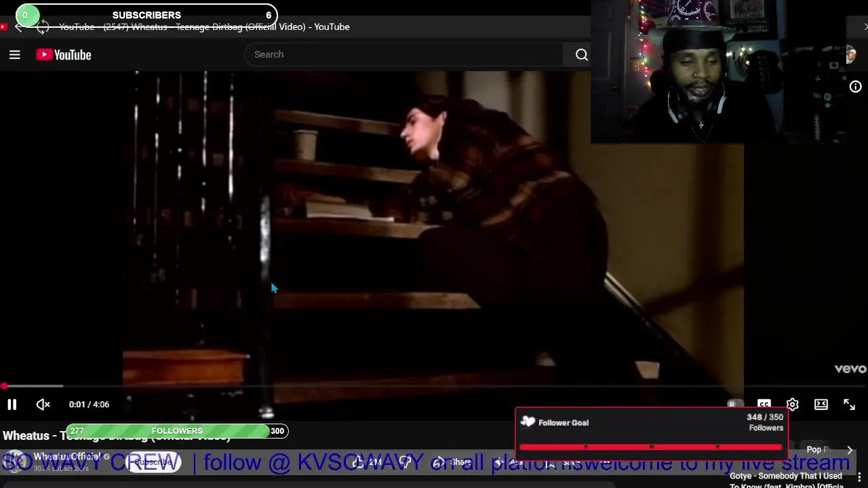Go to YouTube home via logo
This screenshot has height=488, width=868.
click(x=64, y=55)
